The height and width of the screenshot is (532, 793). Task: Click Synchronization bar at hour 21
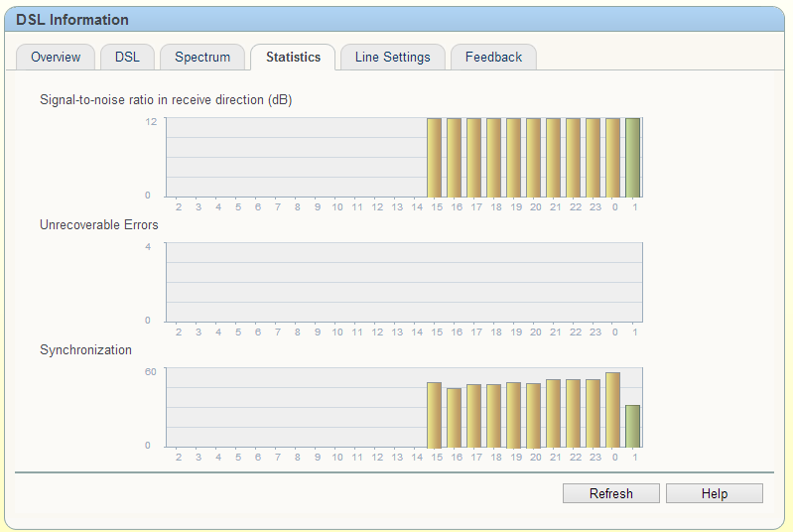pos(554,414)
